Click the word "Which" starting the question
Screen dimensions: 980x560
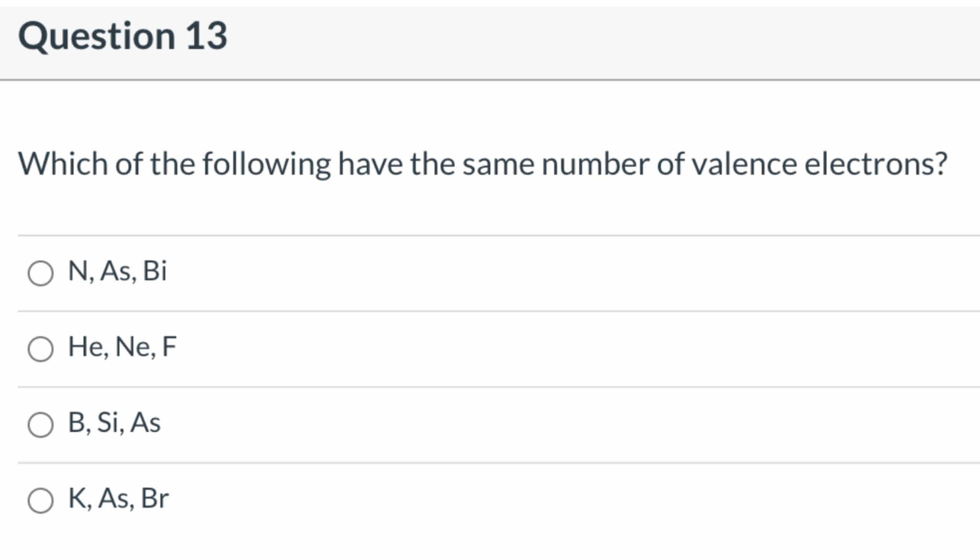pos(63,164)
